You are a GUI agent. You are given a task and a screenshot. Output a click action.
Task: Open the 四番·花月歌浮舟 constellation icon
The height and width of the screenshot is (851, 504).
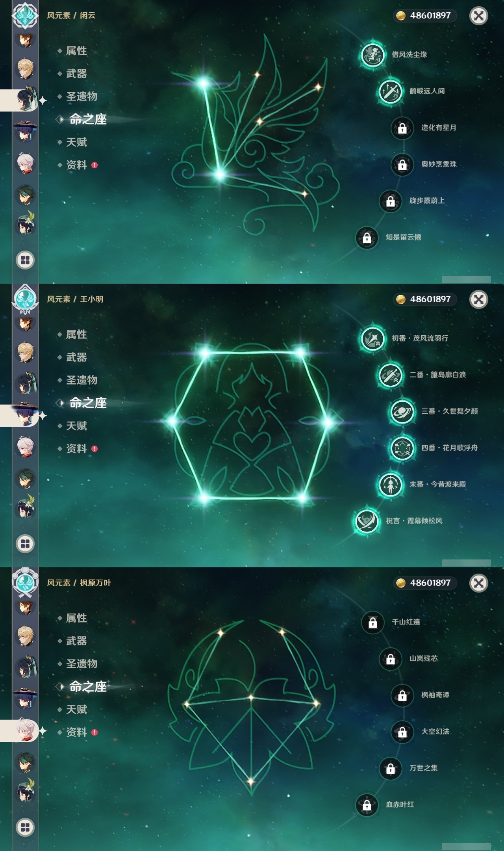coord(402,448)
